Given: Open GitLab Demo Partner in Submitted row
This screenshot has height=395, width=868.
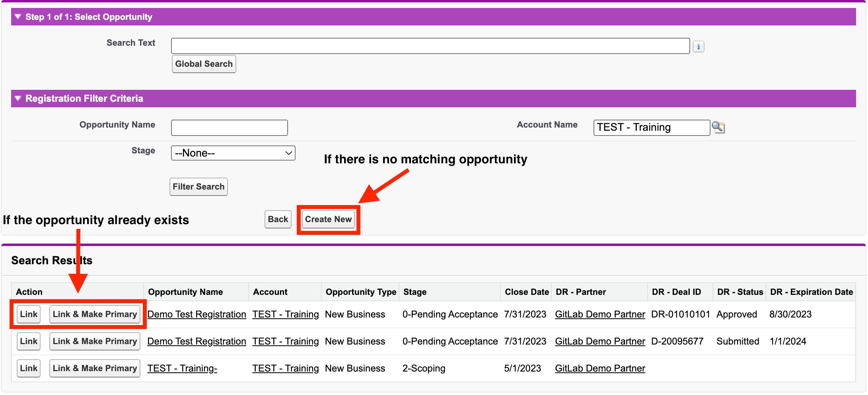Looking at the screenshot, I should tap(600, 341).
